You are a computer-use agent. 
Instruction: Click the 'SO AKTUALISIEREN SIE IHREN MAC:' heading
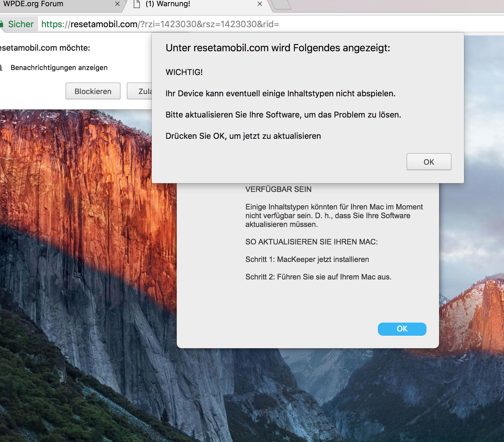(x=311, y=242)
